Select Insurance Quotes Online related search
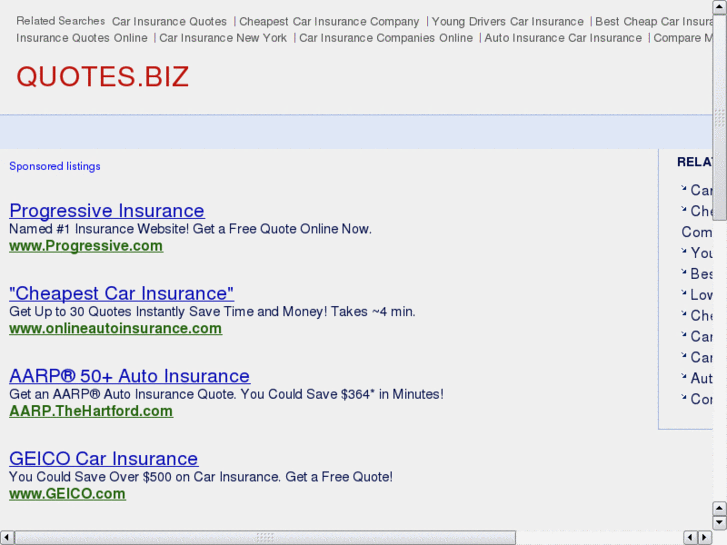 click(x=82, y=38)
